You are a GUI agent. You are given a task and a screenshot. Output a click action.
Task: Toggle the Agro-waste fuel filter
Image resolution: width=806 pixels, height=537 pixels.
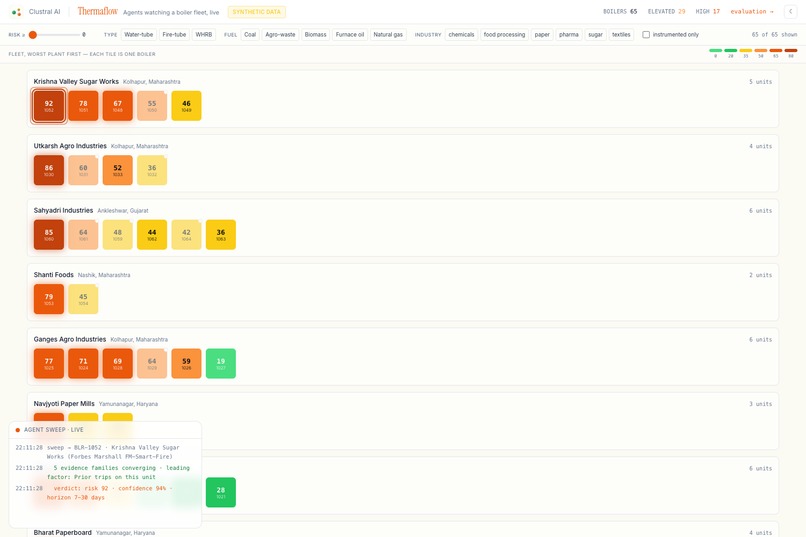tap(280, 34)
